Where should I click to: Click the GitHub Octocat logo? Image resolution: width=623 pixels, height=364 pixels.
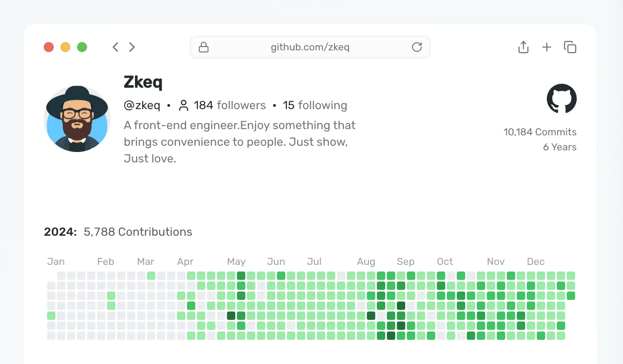click(562, 99)
